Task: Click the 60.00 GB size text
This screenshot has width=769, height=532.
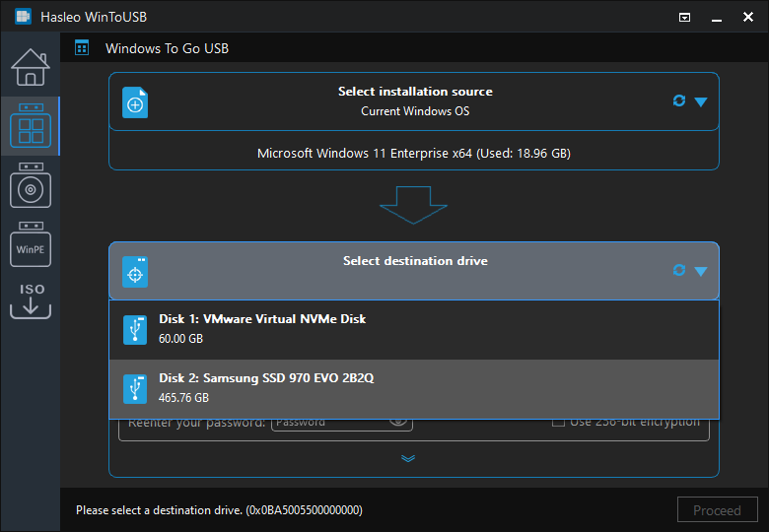Action: 181,339
